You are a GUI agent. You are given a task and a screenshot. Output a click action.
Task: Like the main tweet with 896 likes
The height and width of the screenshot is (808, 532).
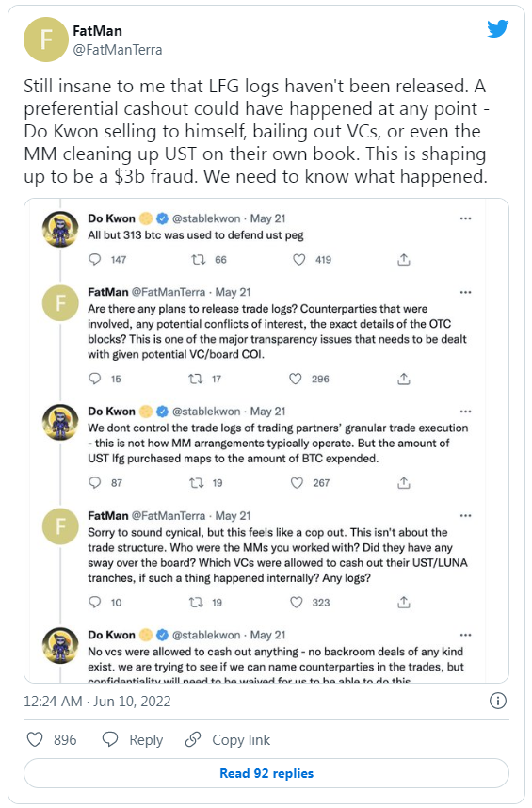pos(35,739)
